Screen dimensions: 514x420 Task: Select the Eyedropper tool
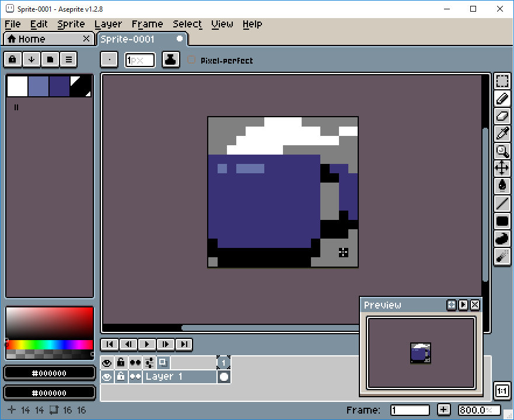click(502, 133)
